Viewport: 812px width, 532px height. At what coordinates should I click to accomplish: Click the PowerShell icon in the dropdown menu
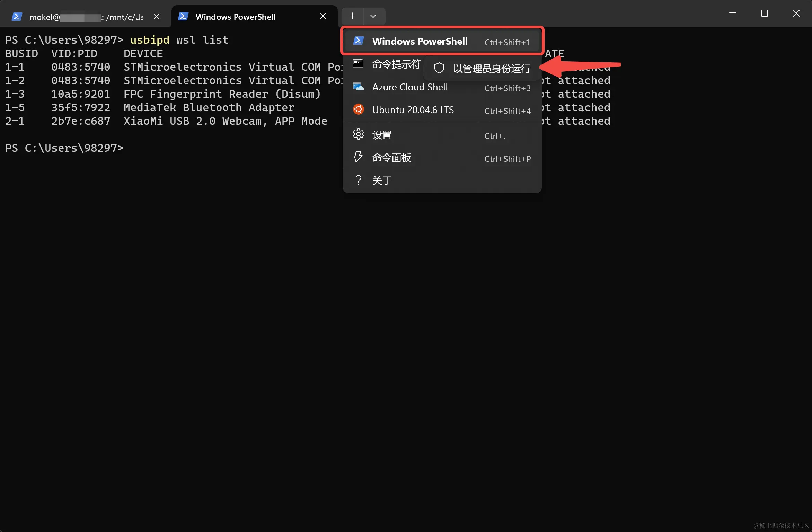(358, 41)
